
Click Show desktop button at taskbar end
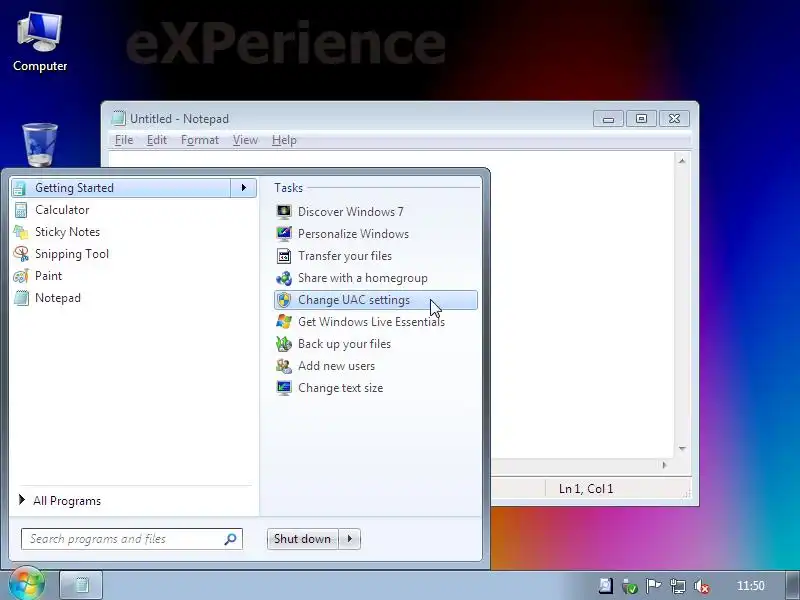point(792,586)
